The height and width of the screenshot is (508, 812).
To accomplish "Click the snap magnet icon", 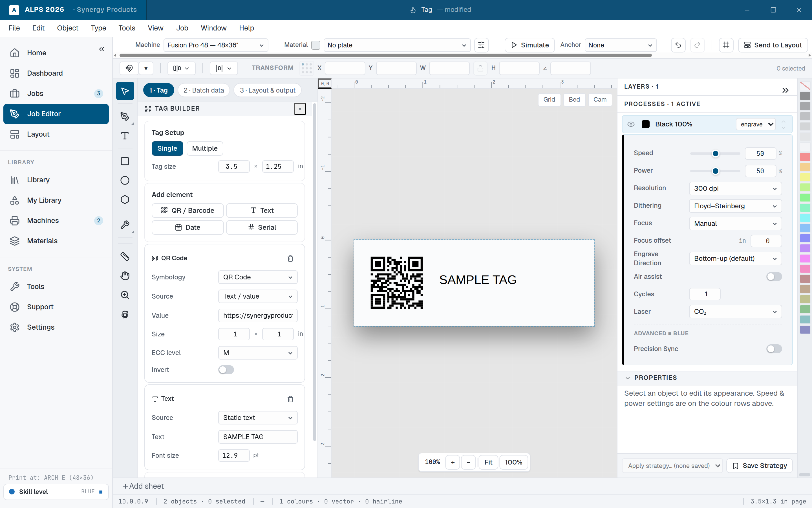I will [x=129, y=68].
